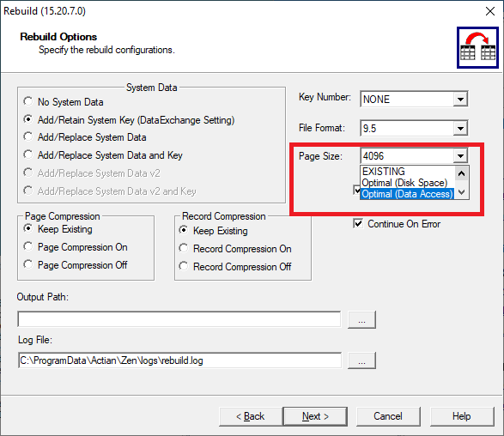This screenshot has height=436, width=504.
Task: Open Help for Rebuild Options
Action: click(x=462, y=416)
